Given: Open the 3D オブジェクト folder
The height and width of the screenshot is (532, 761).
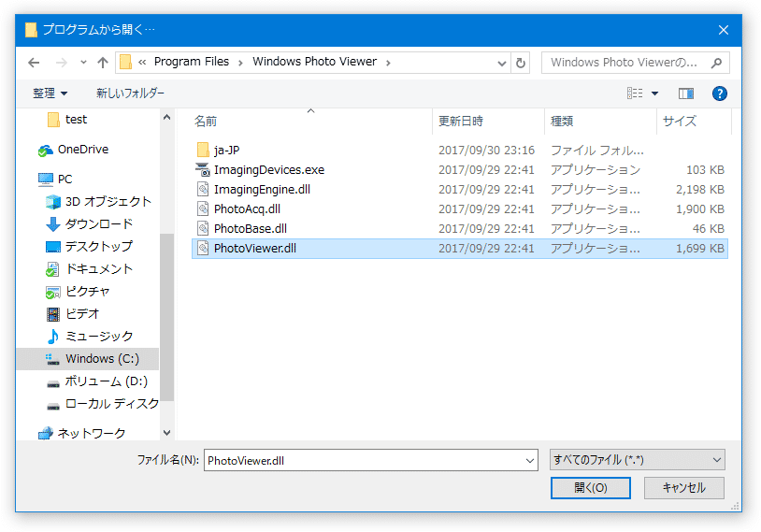Looking at the screenshot, I should coord(99,201).
